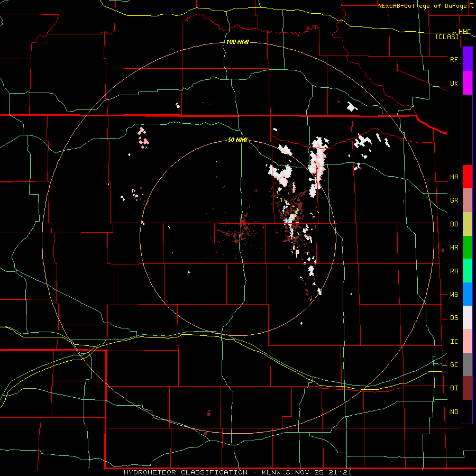Pick the RA light green legend swatch
The width and height of the screenshot is (476, 476).
click(x=467, y=271)
